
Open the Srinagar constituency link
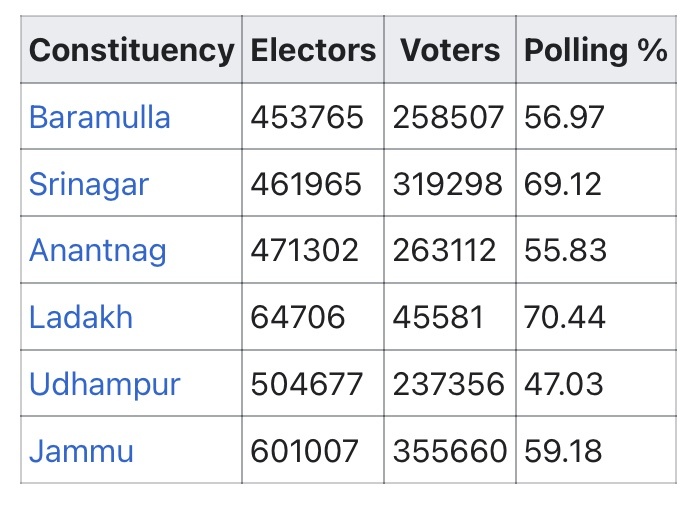(x=89, y=184)
